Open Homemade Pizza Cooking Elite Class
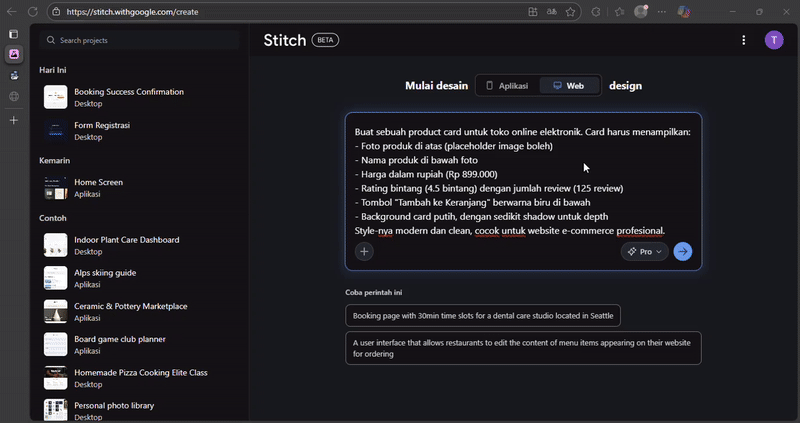The image size is (800, 423). (x=140, y=378)
